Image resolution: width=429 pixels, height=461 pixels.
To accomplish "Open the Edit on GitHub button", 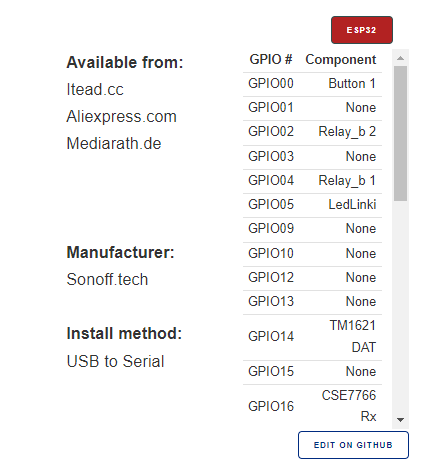I will coord(353,445).
